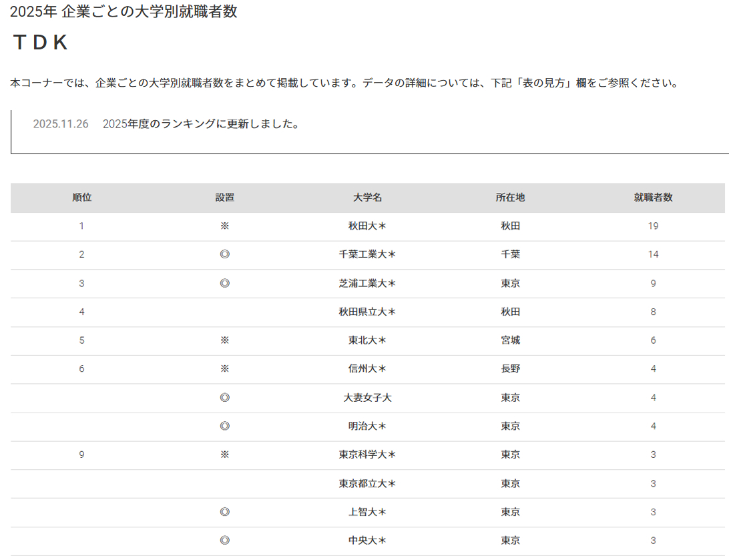Select the 芝浦工業大＊ university name
The height and width of the screenshot is (560, 729).
367,283
